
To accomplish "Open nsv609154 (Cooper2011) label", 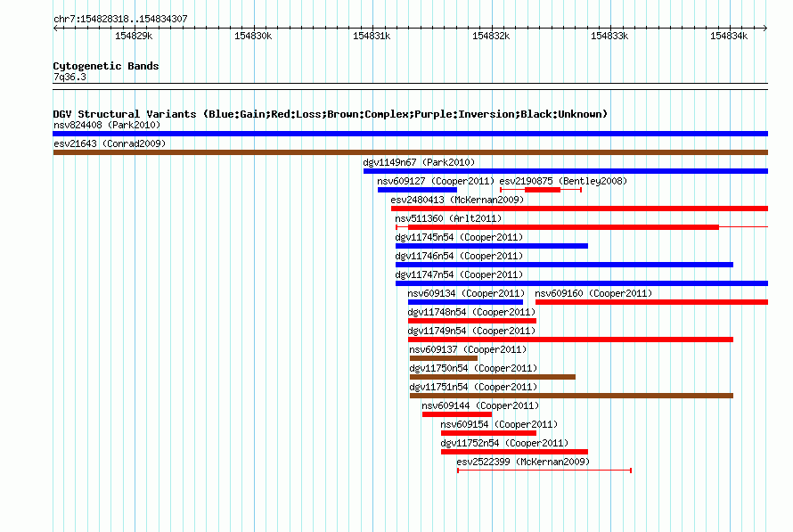I will coord(499,424).
